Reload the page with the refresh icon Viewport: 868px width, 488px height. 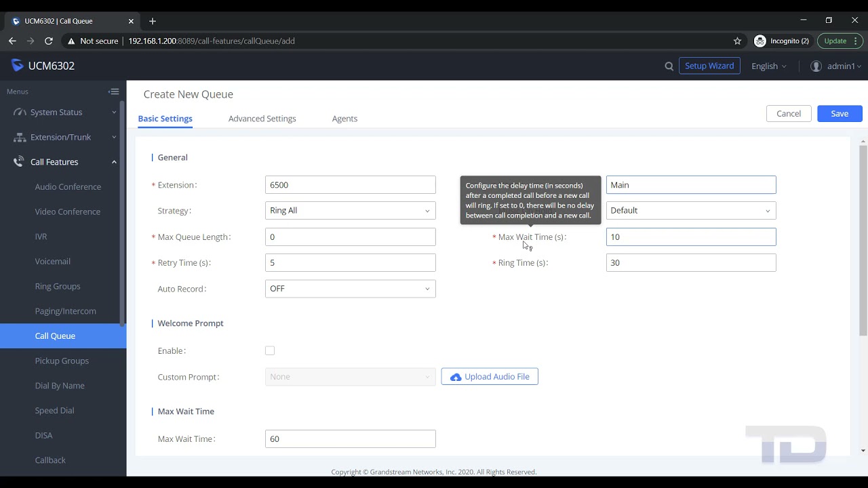49,41
